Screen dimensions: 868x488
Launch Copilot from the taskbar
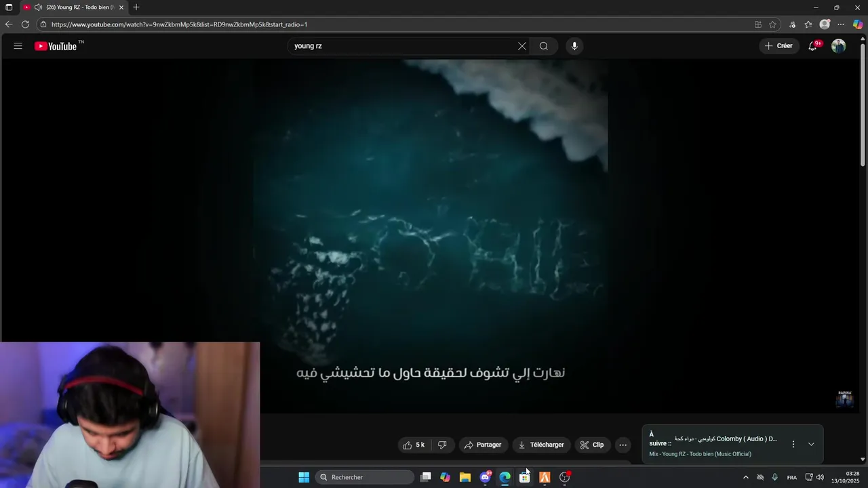coord(445,477)
